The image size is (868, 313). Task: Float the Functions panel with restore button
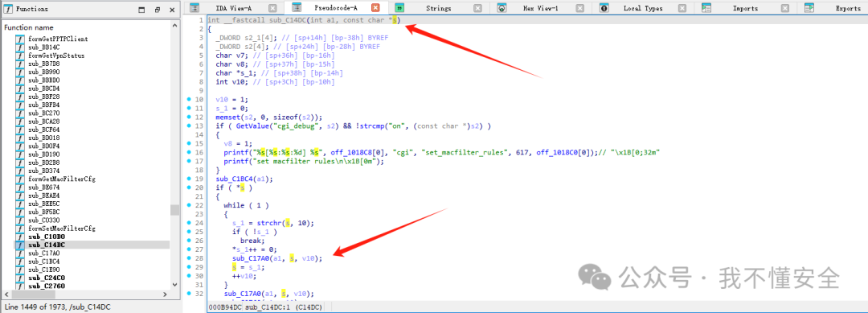(x=158, y=10)
